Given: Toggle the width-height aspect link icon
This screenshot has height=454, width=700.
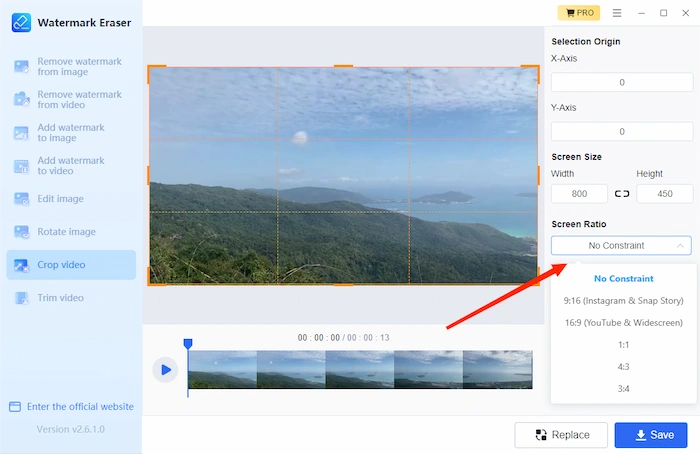Looking at the screenshot, I should point(622,194).
